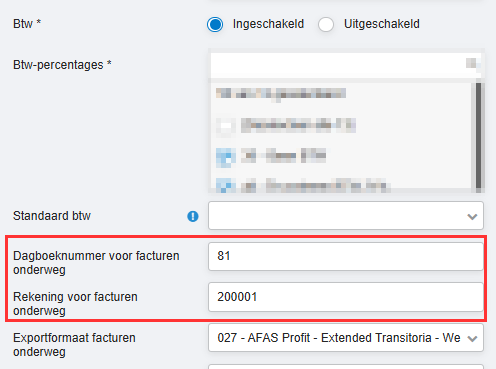
Task: Click the blue info icon beside Standaard btw
Action: tap(193, 216)
